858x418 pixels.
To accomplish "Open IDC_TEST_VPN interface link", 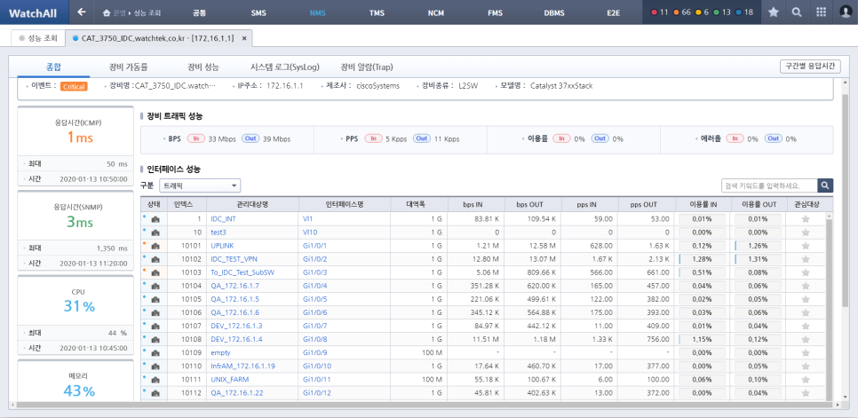I will tap(234, 259).
